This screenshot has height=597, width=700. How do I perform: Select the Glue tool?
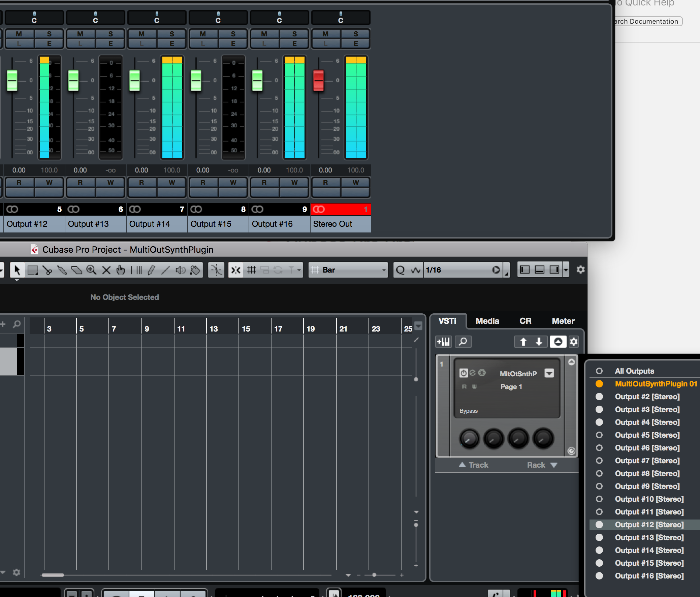click(62, 270)
